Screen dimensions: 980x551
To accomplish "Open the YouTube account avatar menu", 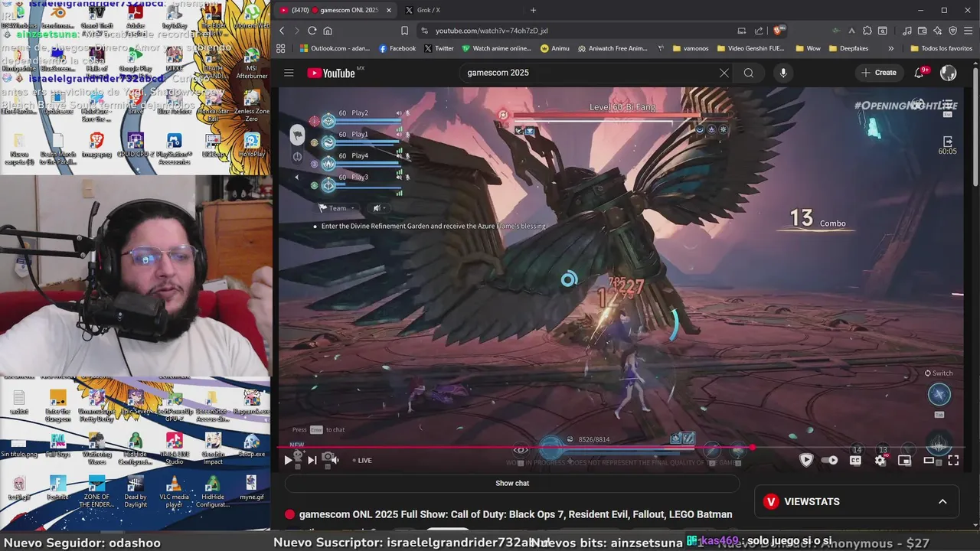I will point(948,73).
